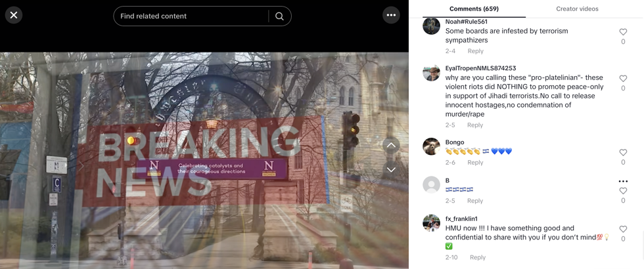Open more options on B's comment
The height and width of the screenshot is (269, 644).
tap(623, 181)
